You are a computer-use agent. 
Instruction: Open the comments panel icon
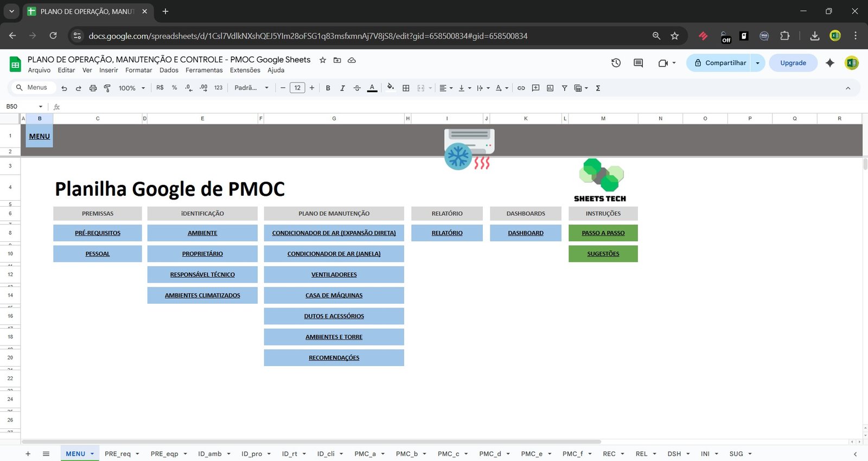point(638,63)
